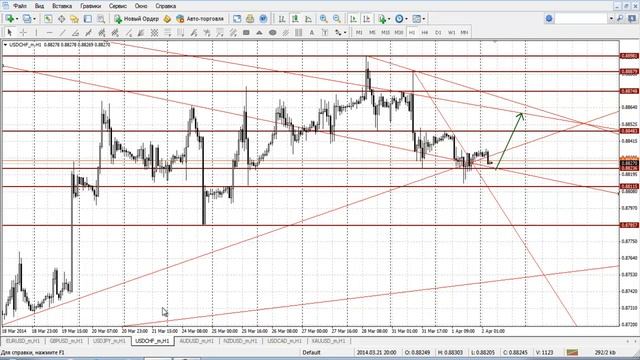
Task: Switch timeframe to M5
Action: (x=372, y=32)
